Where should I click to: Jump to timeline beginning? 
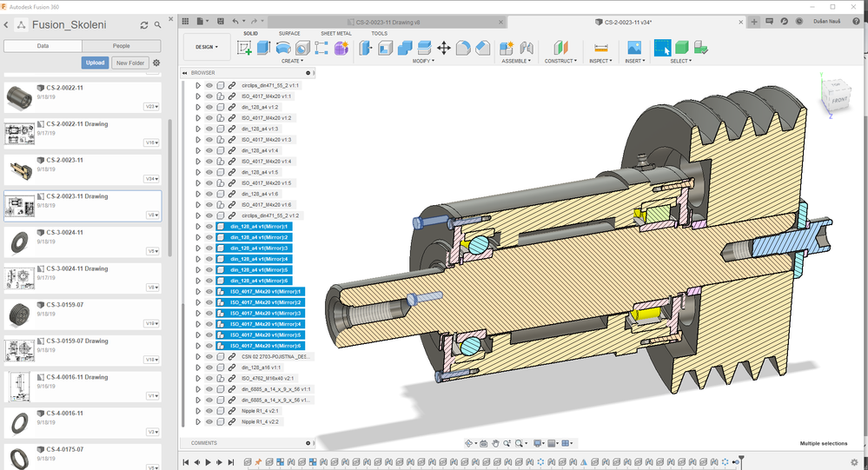click(x=185, y=462)
